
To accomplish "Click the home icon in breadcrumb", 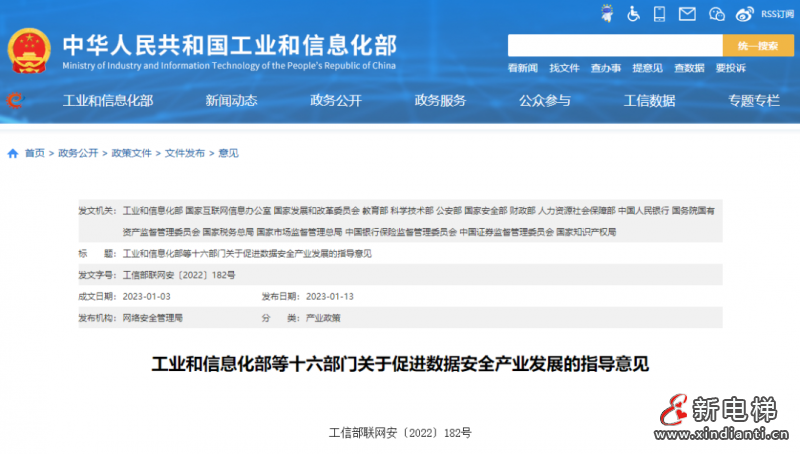I will 13,153.
